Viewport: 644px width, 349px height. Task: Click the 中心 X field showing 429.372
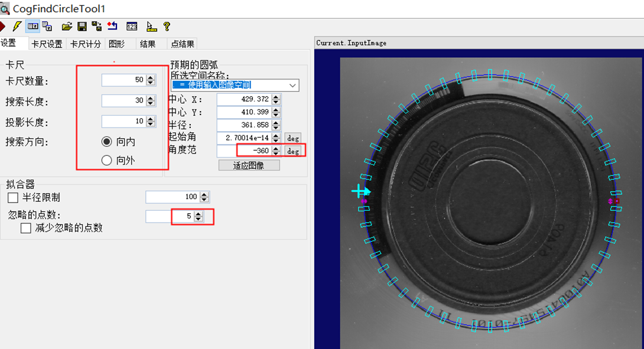pyautogui.click(x=245, y=99)
